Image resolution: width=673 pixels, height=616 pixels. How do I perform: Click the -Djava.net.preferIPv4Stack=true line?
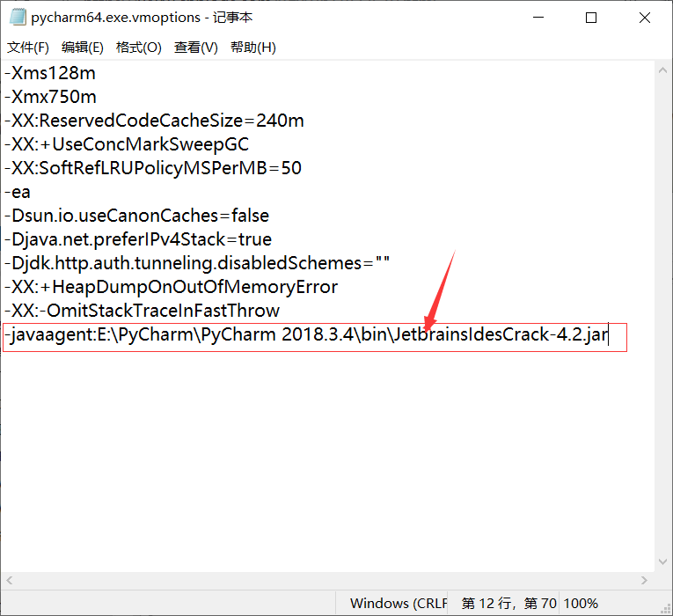[138, 239]
